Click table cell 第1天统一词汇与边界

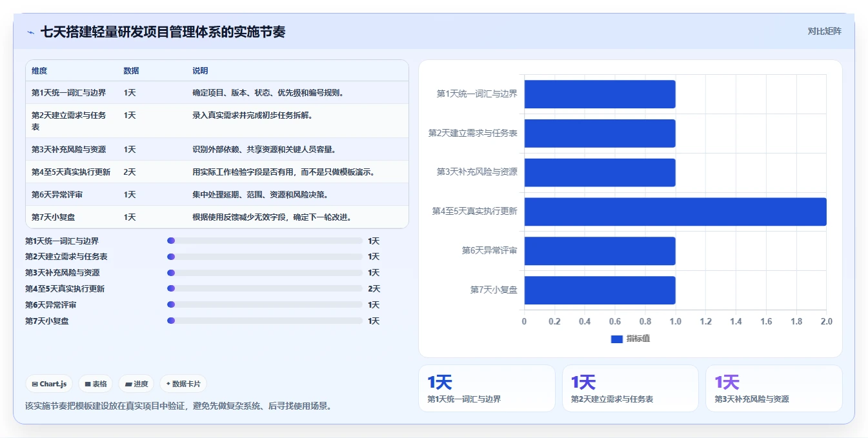[x=68, y=93]
